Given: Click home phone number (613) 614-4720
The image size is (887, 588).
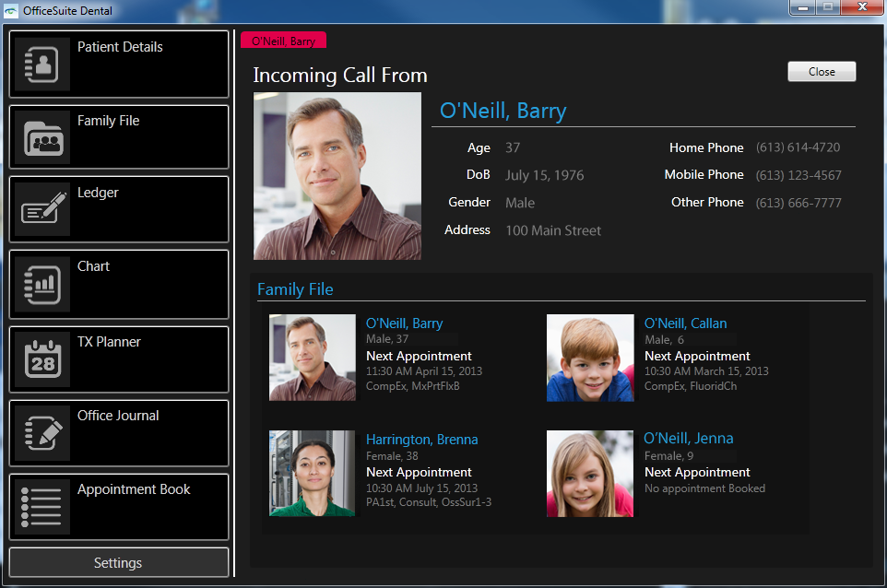Looking at the screenshot, I should click(798, 147).
